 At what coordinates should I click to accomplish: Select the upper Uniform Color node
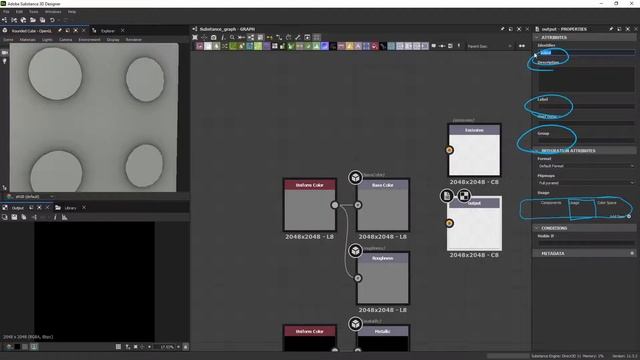pyautogui.click(x=310, y=205)
